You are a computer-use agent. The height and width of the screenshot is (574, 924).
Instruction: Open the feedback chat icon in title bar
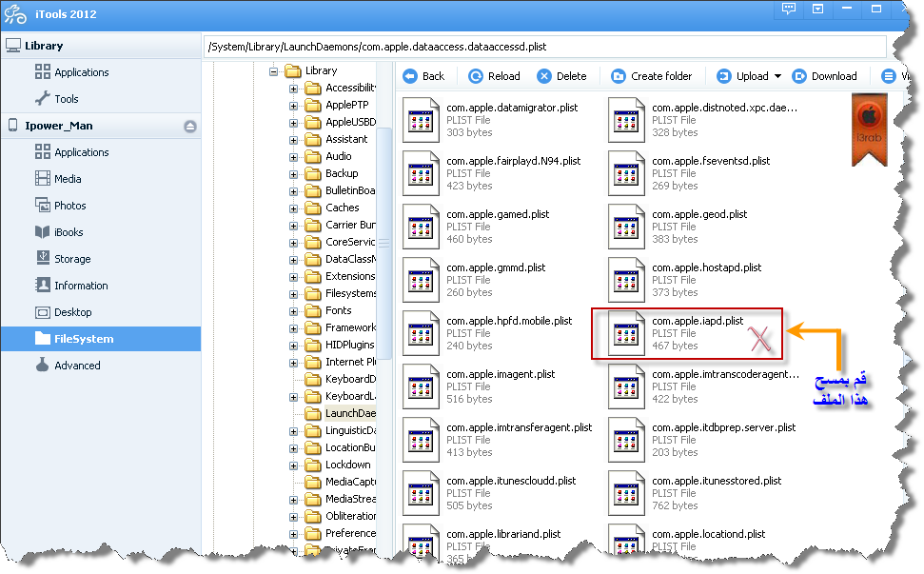pos(789,9)
